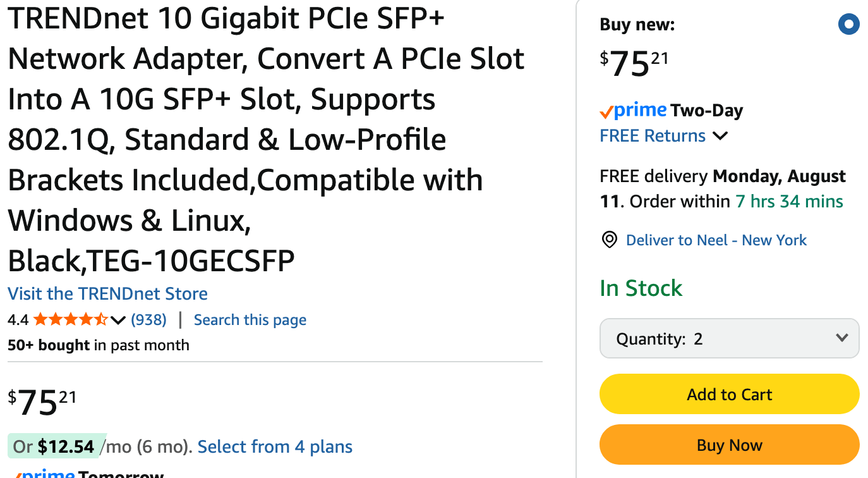Screen dimensions: 868x478
Task: Expand the star rating chevron
Action: click(x=118, y=321)
